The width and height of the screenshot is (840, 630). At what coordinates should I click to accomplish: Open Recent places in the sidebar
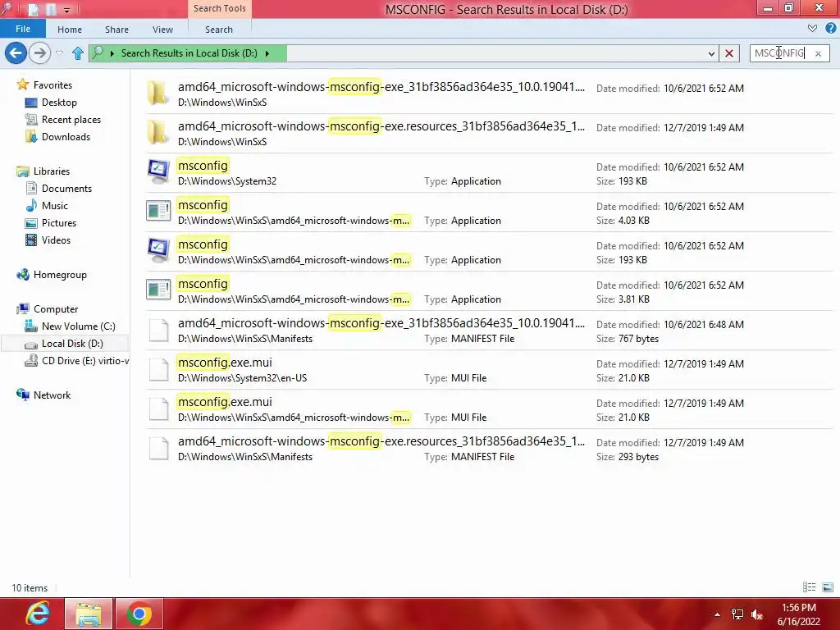[x=63, y=120]
